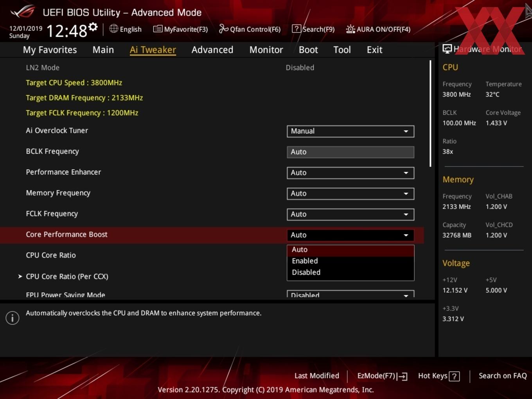
Task: Click the MyFavorite list icon
Action: tap(158, 29)
